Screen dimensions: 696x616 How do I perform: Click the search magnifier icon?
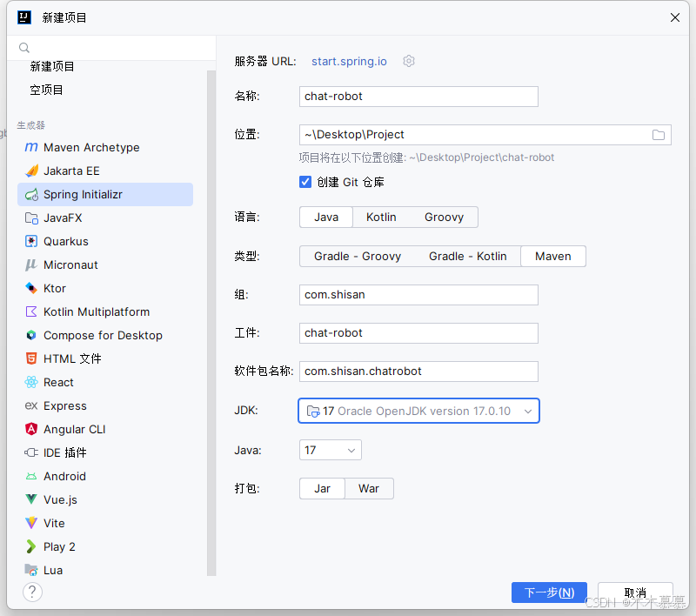click(24, 48)
